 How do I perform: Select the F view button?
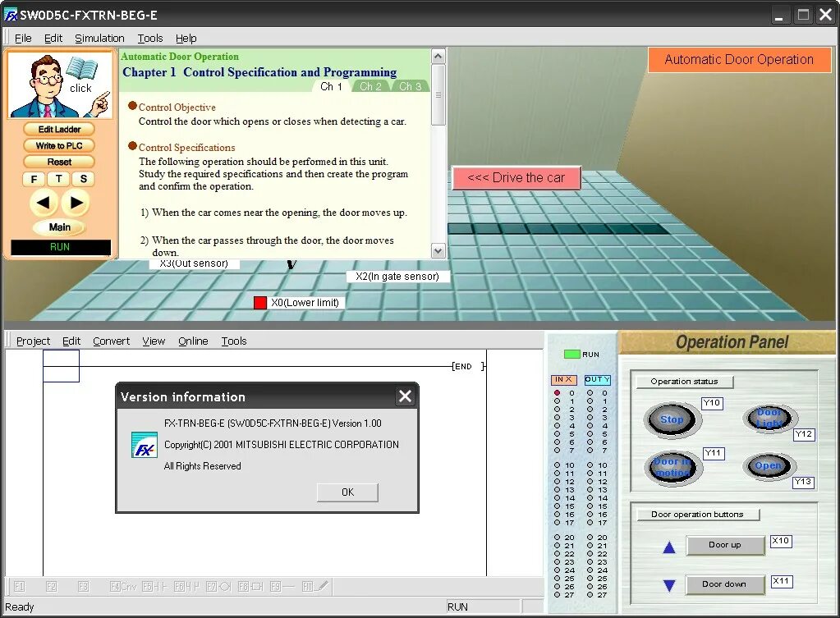(x=34, y=179)
